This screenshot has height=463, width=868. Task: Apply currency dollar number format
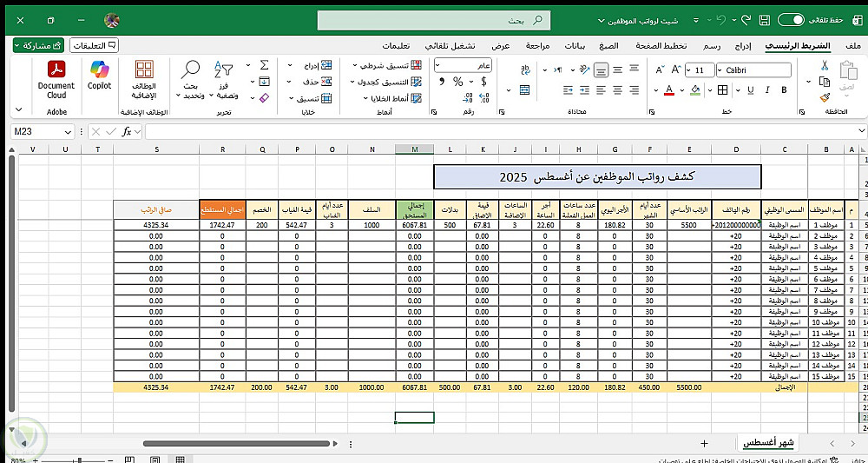(483, 82)
